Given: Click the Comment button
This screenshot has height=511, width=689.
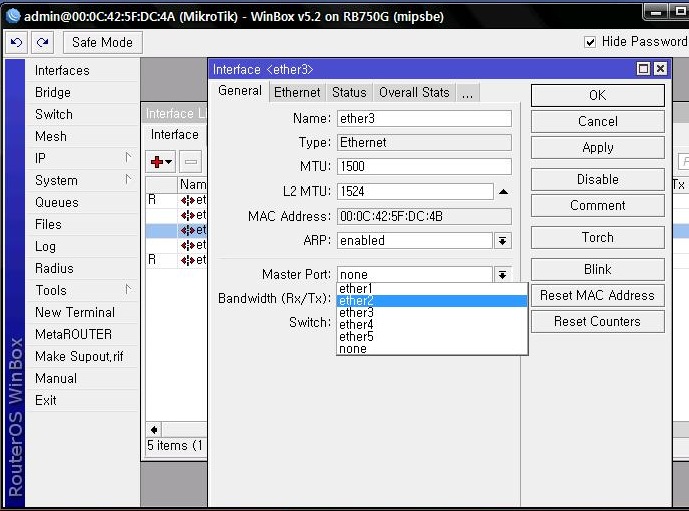Looking at the screenshot, I should [x=598, y=205].
